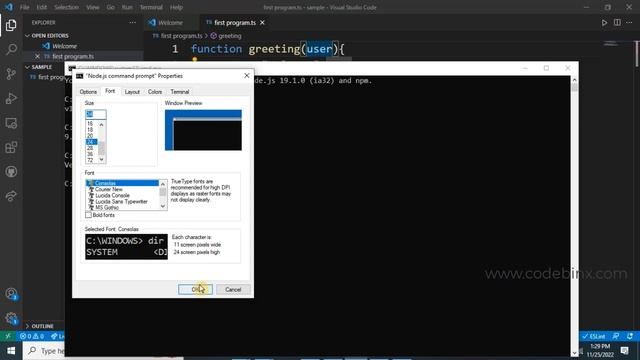
Task: Open the Accounts menu in activity bar
Action: 11,294
